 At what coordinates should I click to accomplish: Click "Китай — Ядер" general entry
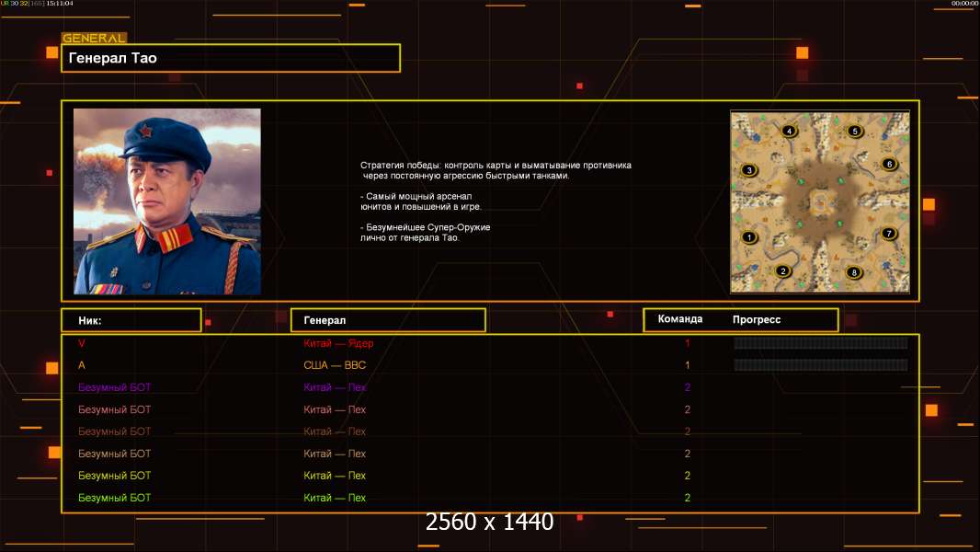pyautogui.click(x=338, y=343)
